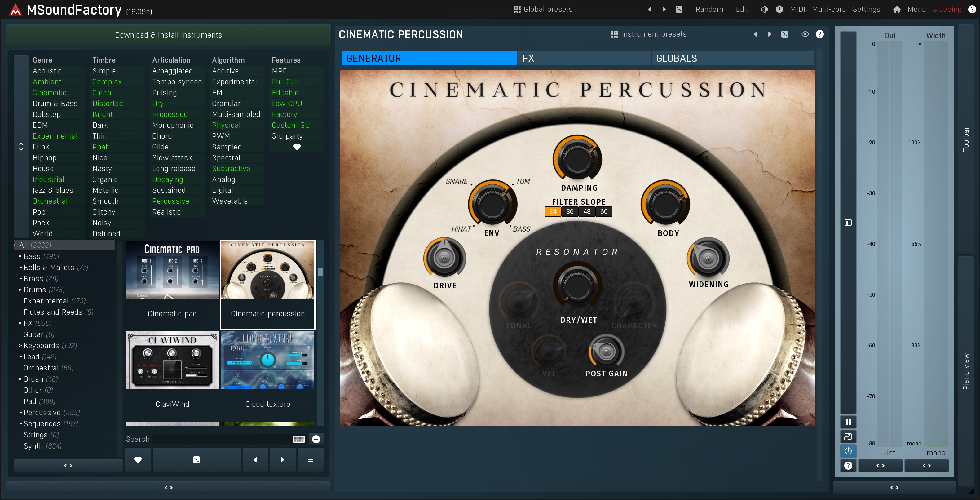Go to previous instrument in browser
This screenshot has width=980, height=500.
click(255, 460)
